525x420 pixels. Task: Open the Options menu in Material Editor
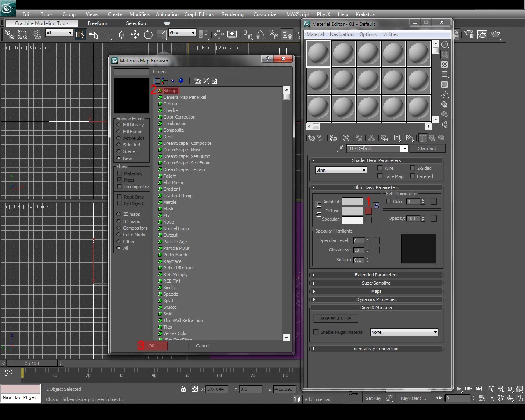point(367,34)
